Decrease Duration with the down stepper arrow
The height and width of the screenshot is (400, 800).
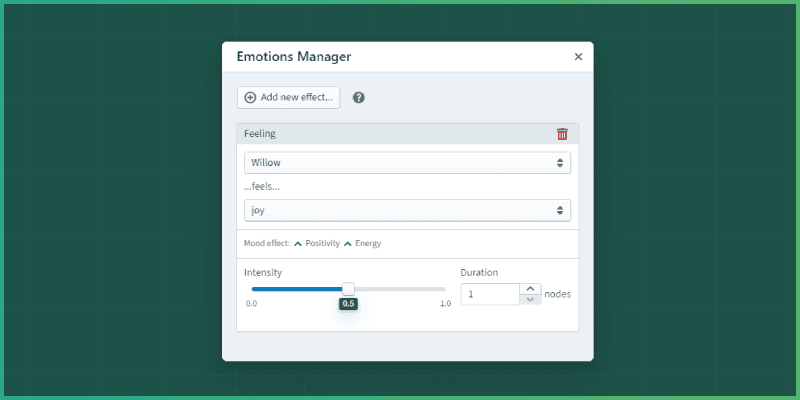pyautogui.click(x=530, y=300)
